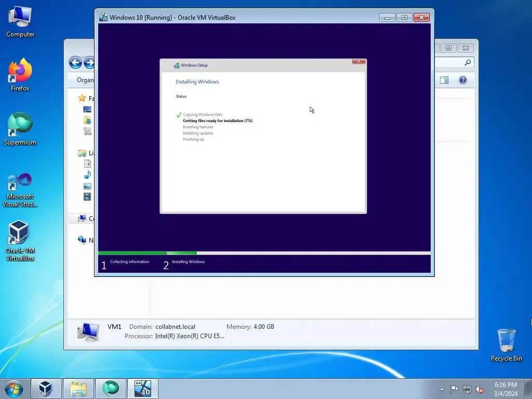Maximize the Explorer window behind
The width and height of the screenshot is (532, 399).
[448, 48]
